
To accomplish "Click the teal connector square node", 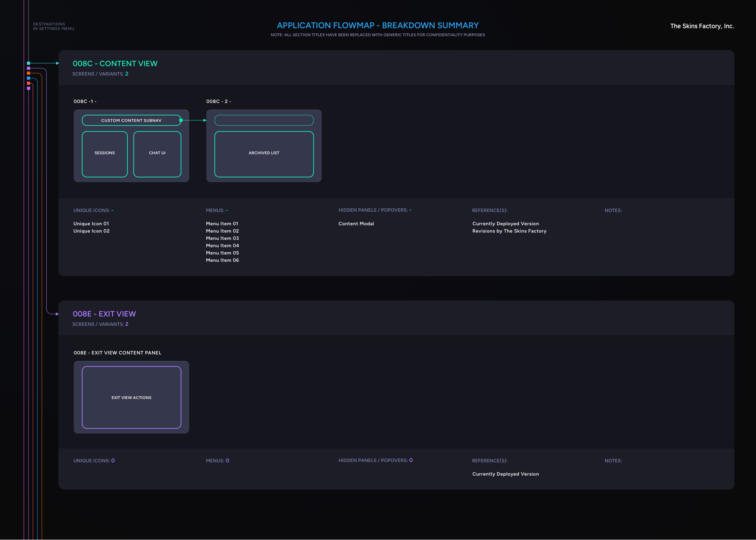I will tap(29, 63).
